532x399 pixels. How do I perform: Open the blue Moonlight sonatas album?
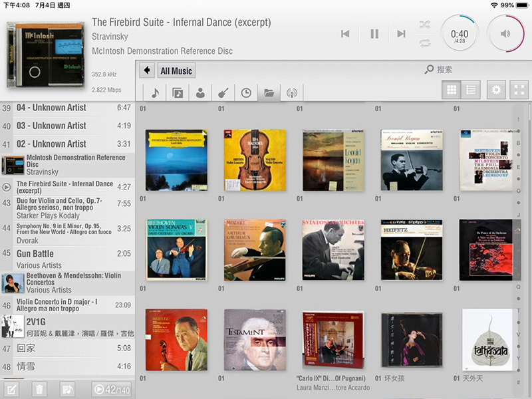176,160
